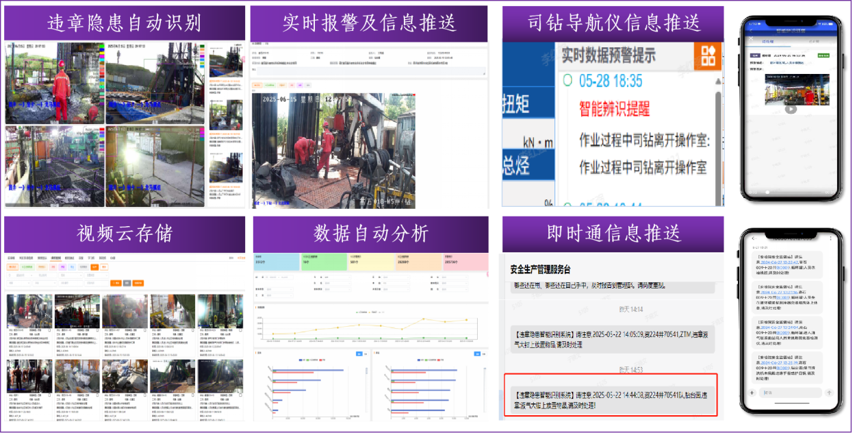
Task: Click green circle icon next to 05-28 18:35
Action: pos(567,80)
